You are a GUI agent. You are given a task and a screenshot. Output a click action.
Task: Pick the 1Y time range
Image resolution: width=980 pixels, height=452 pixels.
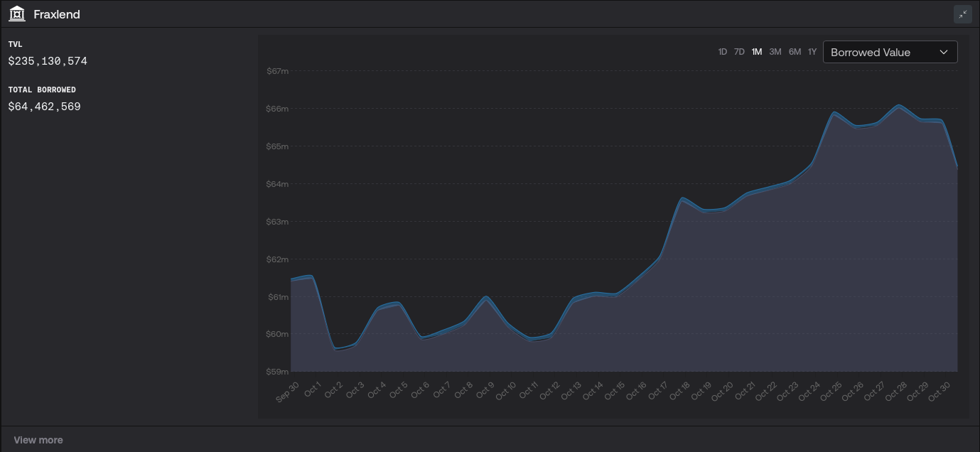coord(812,52)
